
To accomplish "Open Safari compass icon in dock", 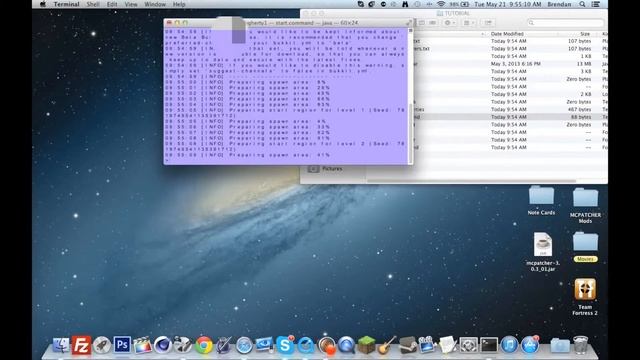I will [244, 346].
